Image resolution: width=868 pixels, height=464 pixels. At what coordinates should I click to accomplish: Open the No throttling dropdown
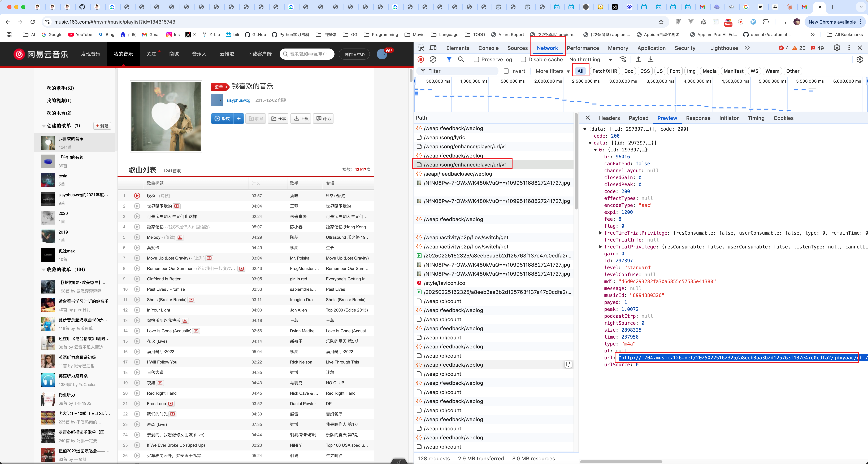pos(591,60)
